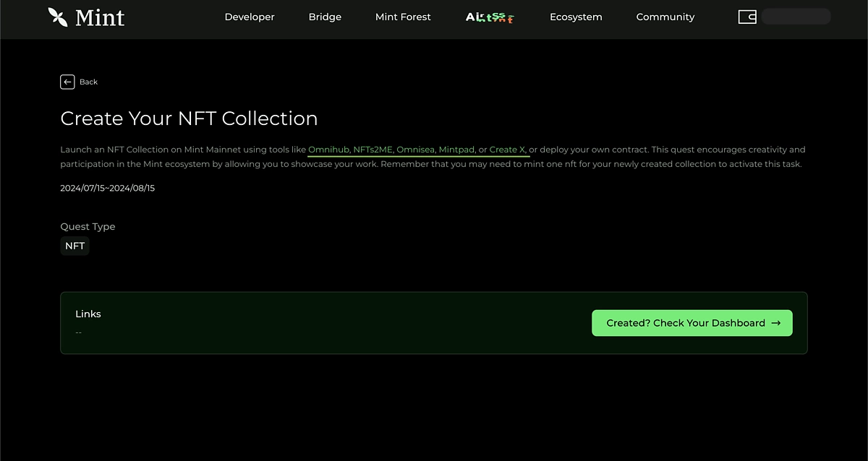The height and width of the screenshot is (461, 868).
Task: Click the wallet icon in header
Action: point(747,17)
